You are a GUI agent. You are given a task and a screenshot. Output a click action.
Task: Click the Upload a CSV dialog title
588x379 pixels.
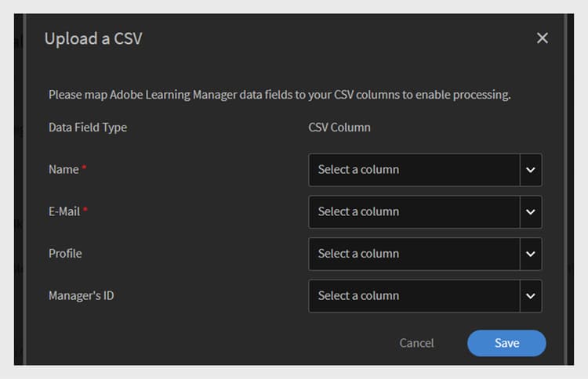(93, 38)
